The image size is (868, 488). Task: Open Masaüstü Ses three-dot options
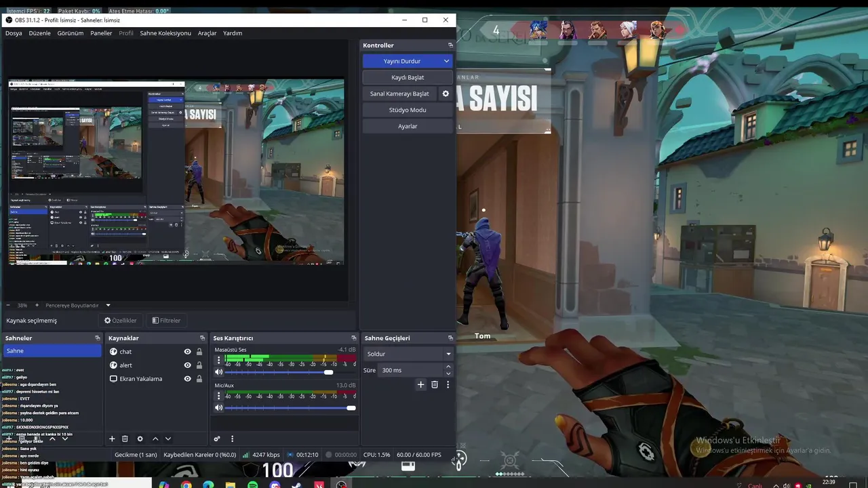[218, 361]
